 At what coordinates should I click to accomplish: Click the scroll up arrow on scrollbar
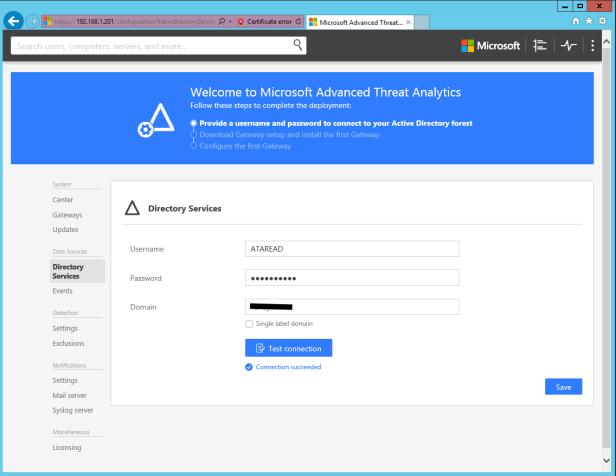coord(606,41)
